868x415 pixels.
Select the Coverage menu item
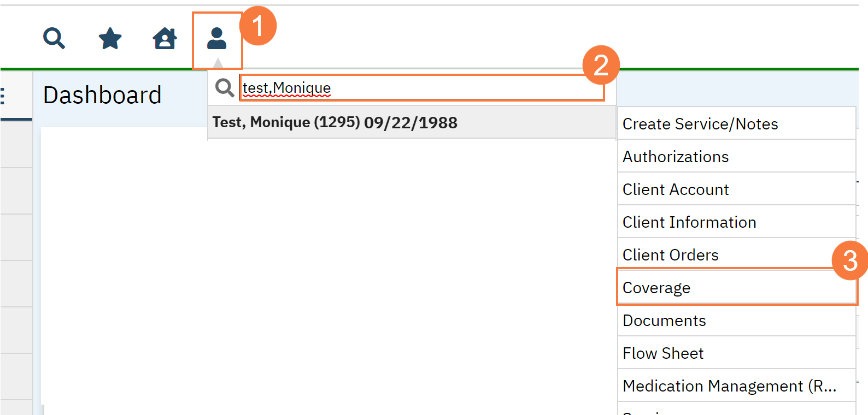[656, 288]
